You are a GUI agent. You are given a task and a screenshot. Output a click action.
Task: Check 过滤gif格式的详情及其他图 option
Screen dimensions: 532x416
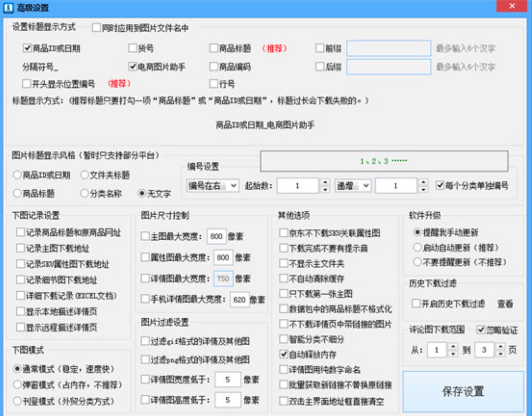coord(145,341)
